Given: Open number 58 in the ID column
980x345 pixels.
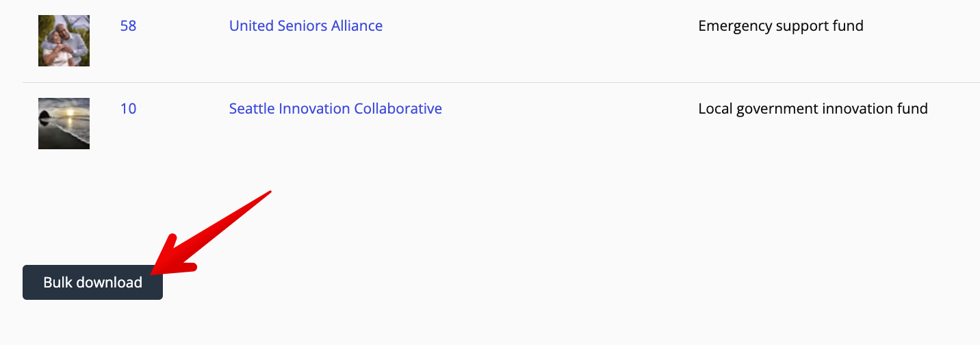Looking at the screenshot, I should click(x=128, y=26).
